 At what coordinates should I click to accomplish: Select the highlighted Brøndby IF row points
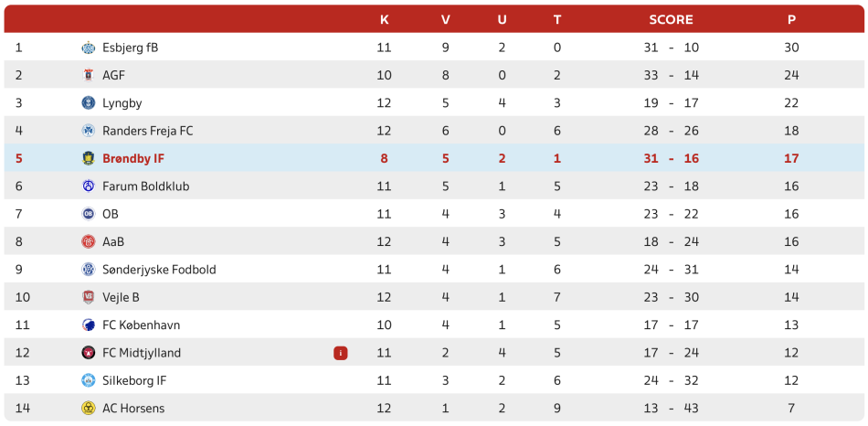[791, 158]
